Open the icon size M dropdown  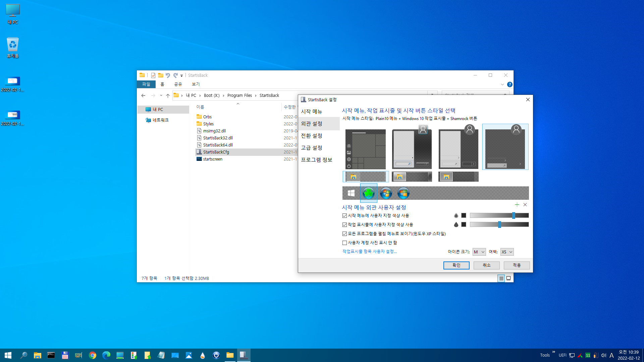479,252
